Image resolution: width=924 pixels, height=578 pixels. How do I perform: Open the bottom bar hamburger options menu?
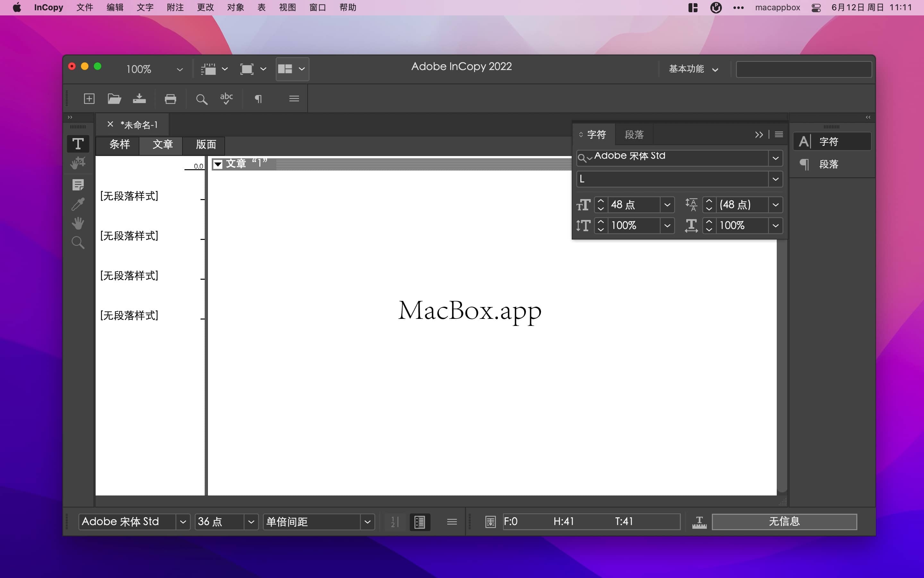[x=452, y=522]
